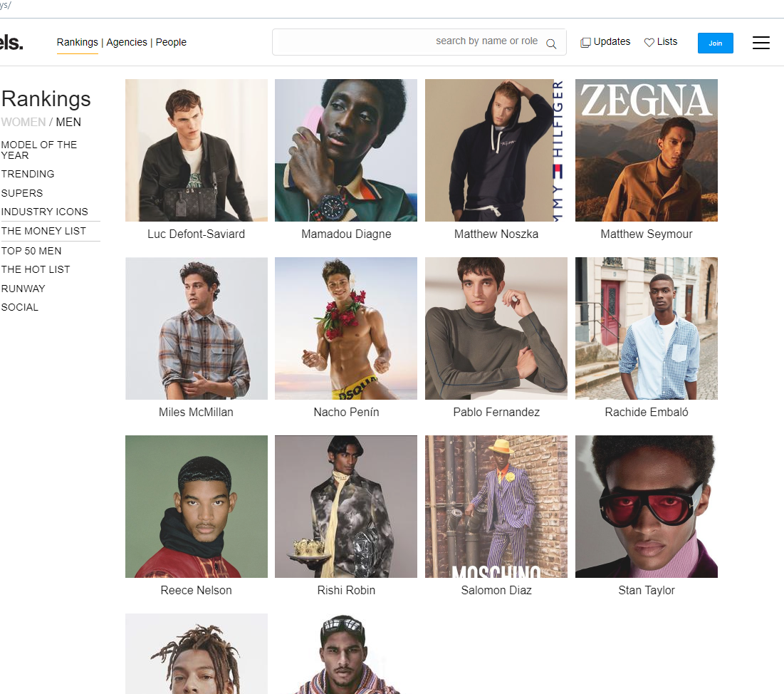This screenshot has height=694, width=784.
Task: Click the Miles McMillan name link
Action: tap(196, 413)
